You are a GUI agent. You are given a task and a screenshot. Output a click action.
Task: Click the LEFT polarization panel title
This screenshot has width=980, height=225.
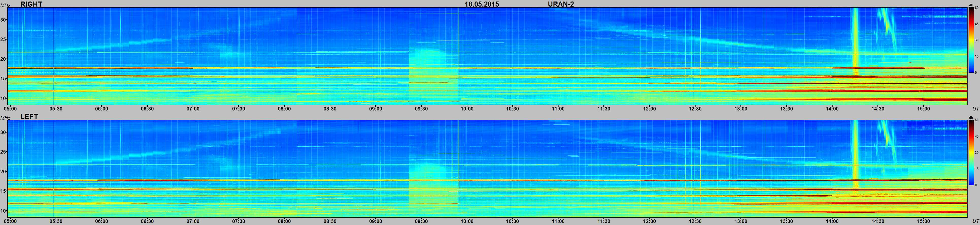tap(29, 116)
